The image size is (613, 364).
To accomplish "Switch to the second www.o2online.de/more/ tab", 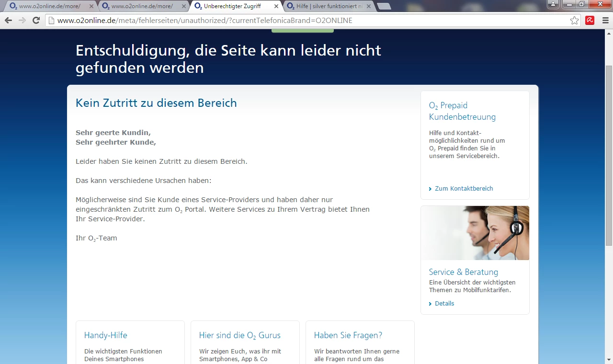I will pos(143,7).
